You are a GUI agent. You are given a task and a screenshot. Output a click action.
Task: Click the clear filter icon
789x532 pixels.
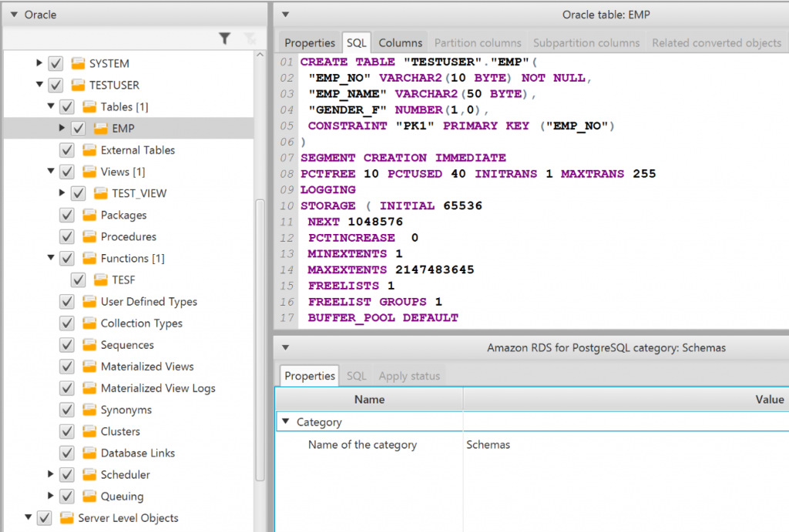coord(250,38)
